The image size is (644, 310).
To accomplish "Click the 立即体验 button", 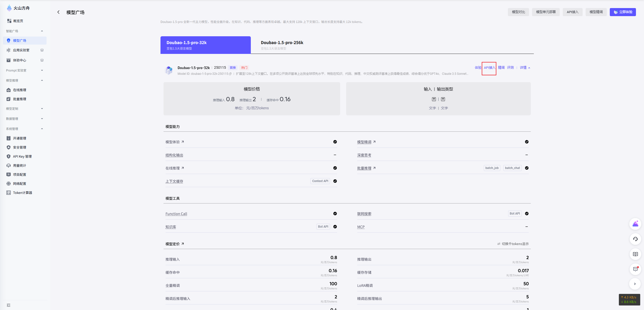I will (x=623, y=12).
